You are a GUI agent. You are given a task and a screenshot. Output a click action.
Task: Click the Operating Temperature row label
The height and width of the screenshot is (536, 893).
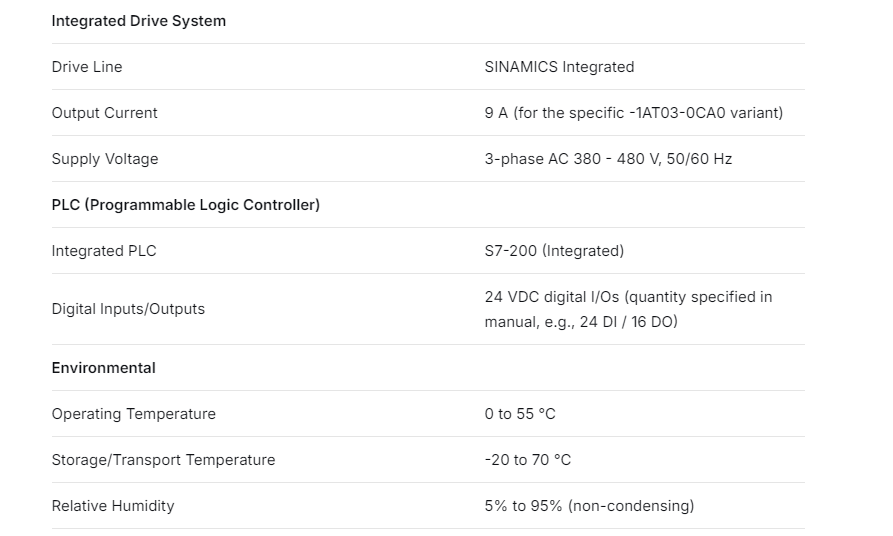[x=134, y=414]
